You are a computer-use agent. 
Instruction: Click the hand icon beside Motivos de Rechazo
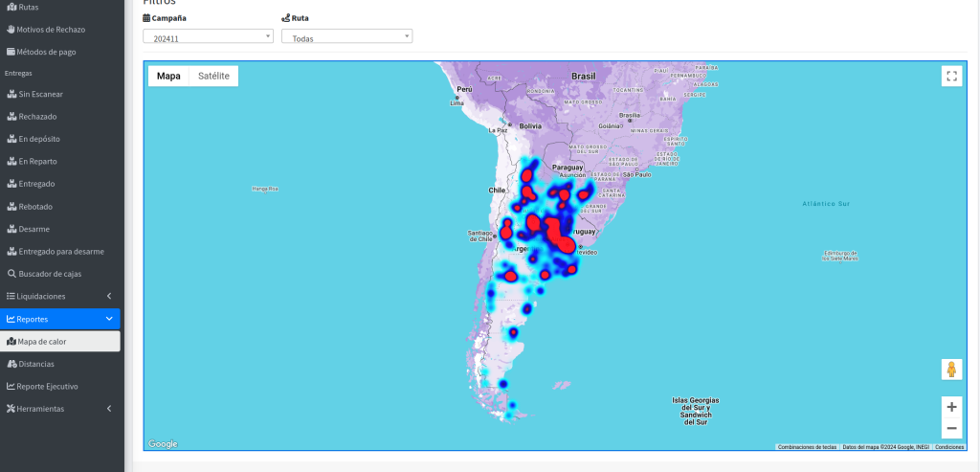coord(11,30)
